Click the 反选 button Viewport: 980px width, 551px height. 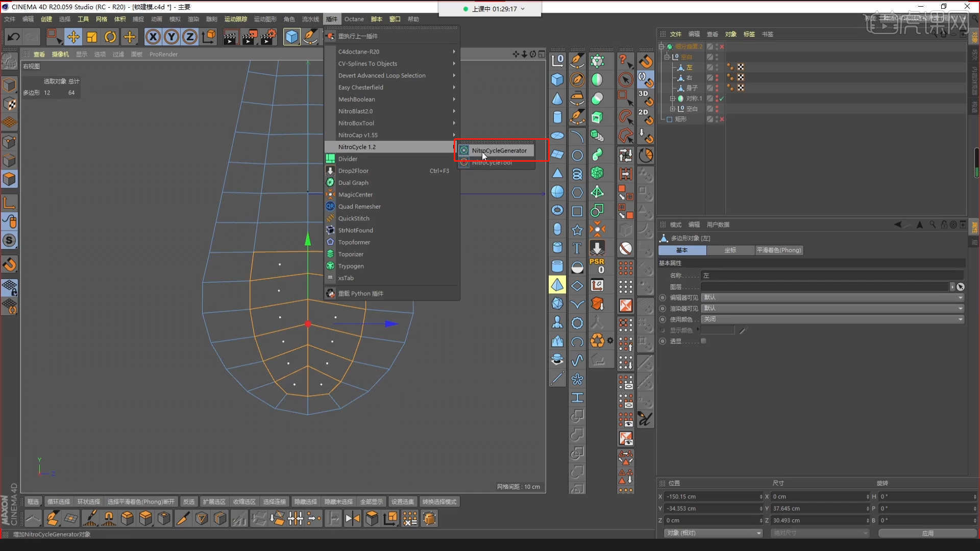point(189,502)
